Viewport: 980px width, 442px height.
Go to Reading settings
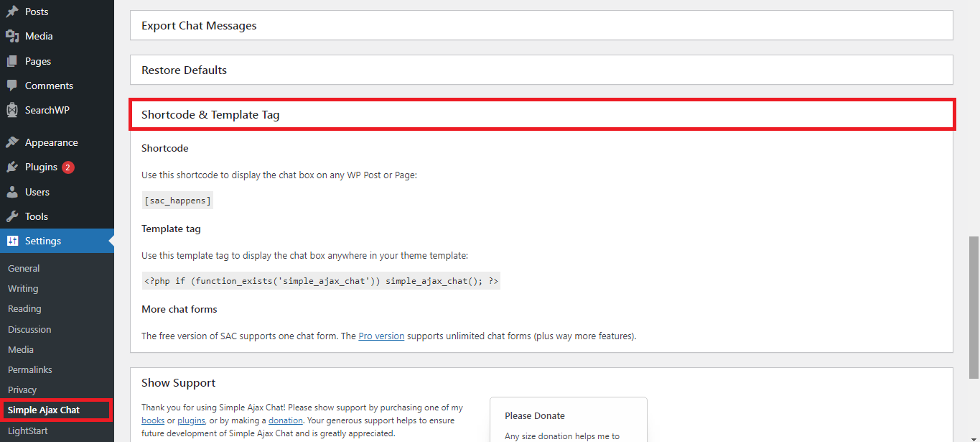24,308
